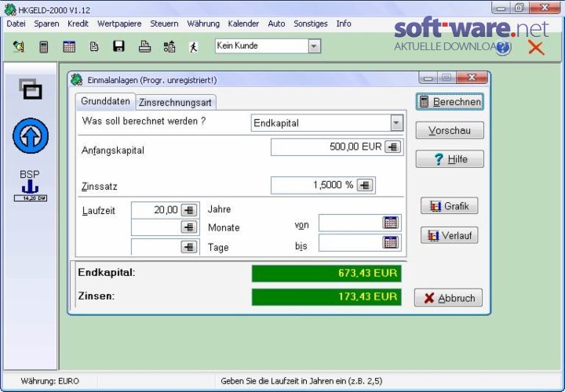Open calculator helper beside Monate field

point(189,227)
